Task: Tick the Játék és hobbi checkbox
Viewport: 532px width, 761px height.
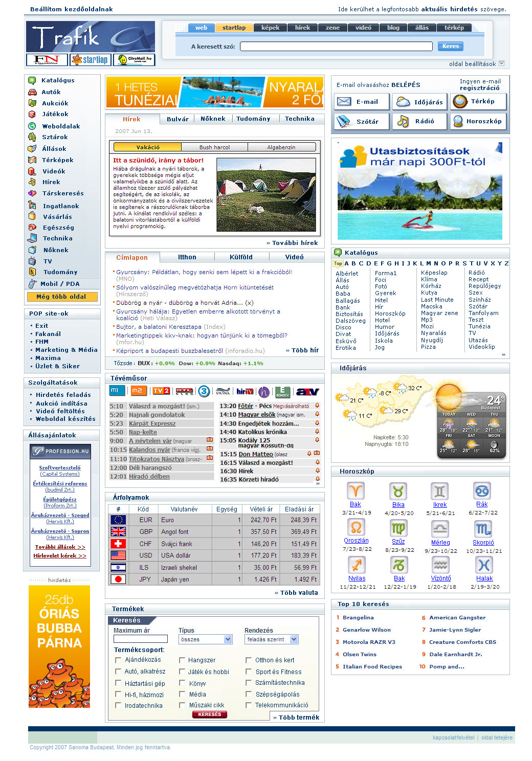Action: 182,672
